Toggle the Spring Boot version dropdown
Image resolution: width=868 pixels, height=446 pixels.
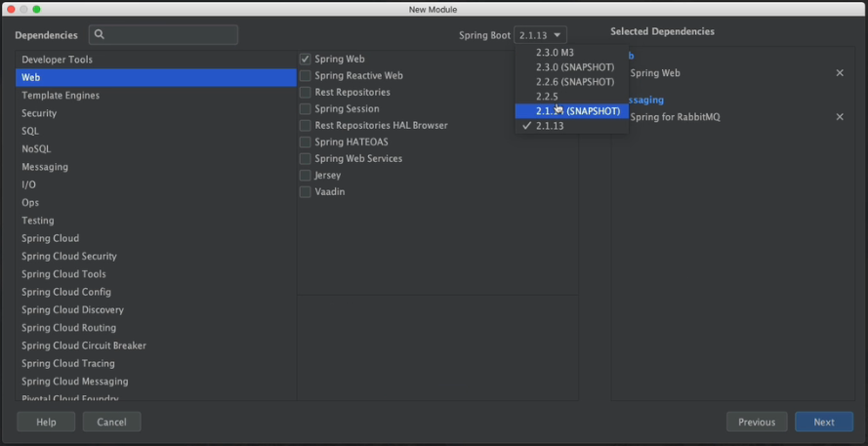click(541, 35)
